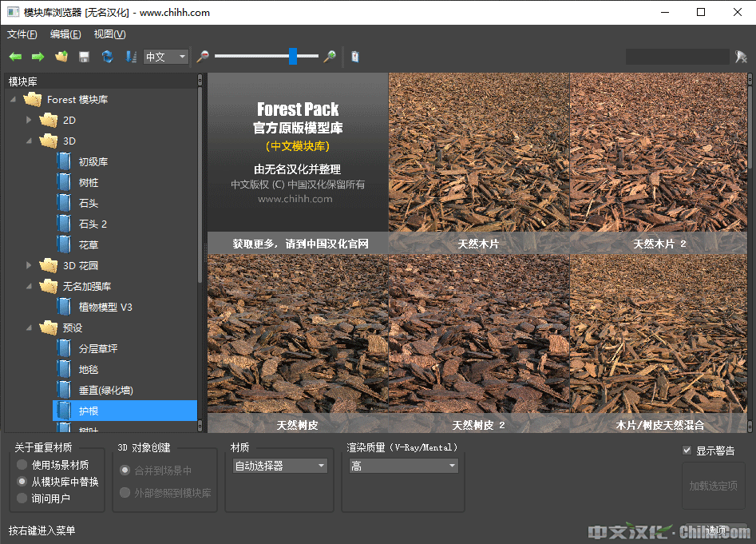This screenshot has height=544, width=756.
Task: Uncheck the 显示警告 checkbox
Action: 687,451
